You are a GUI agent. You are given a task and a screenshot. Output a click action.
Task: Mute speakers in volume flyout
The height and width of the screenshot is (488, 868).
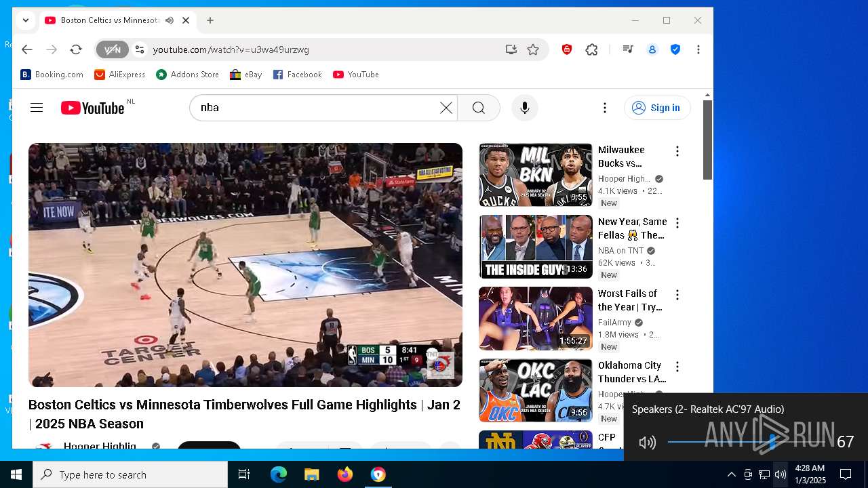click(648, 443)
